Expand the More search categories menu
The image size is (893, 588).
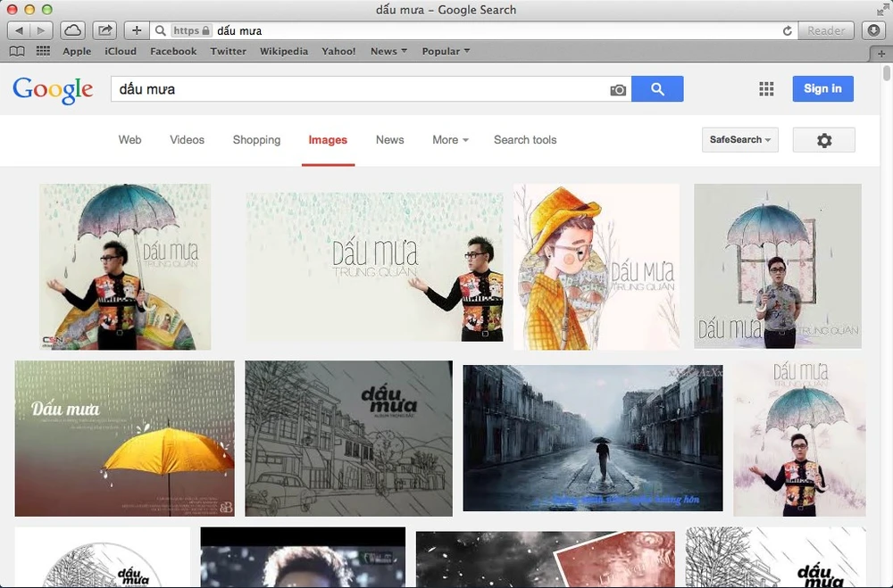450,140
